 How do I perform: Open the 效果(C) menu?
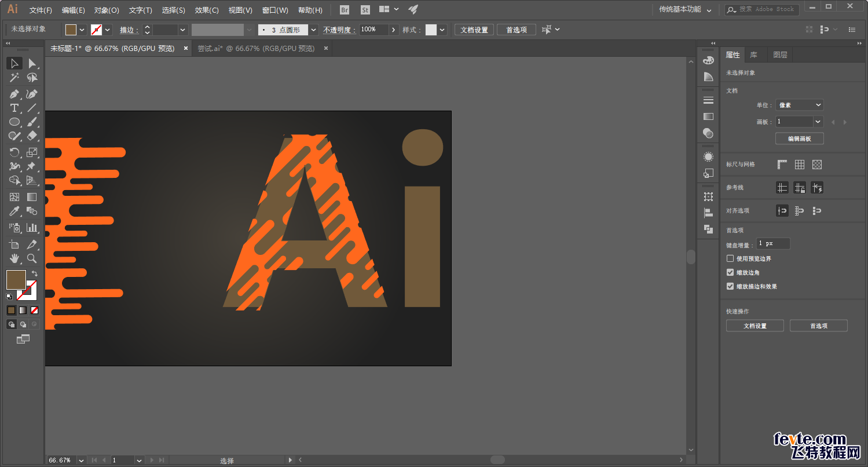tap(207, 10)
